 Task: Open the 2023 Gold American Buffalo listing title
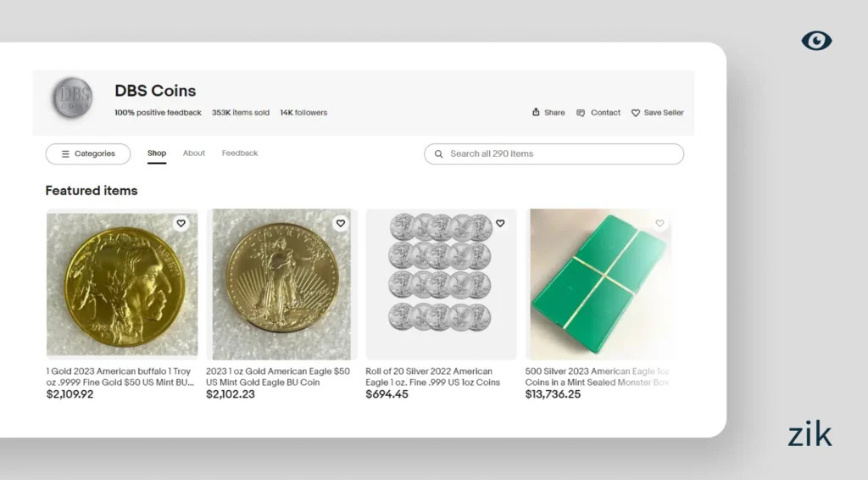click(x=119, y=377)
